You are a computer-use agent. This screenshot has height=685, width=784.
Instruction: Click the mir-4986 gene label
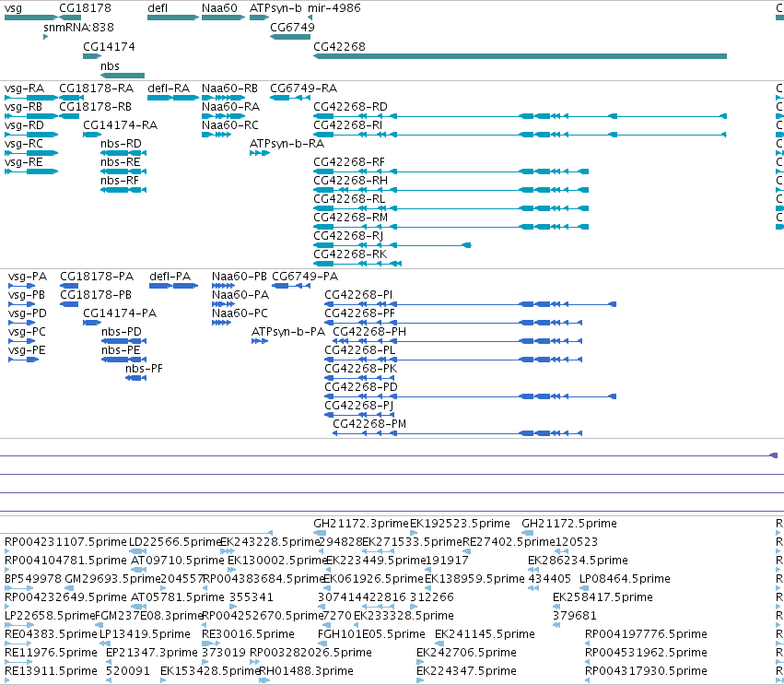click(x=334, y=8)
